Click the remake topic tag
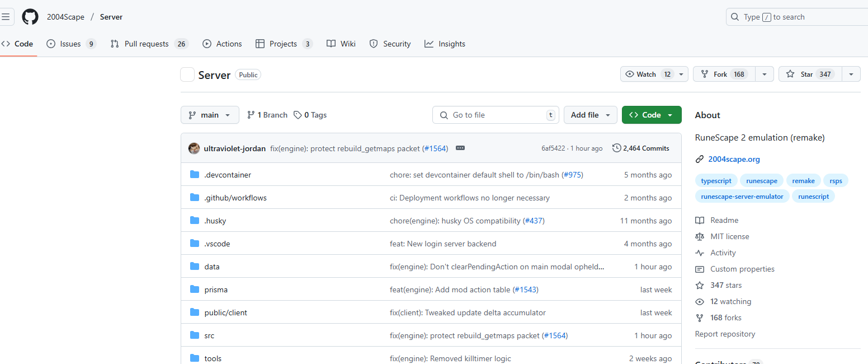Screen dimensions: 868x364 pos(803,180)
